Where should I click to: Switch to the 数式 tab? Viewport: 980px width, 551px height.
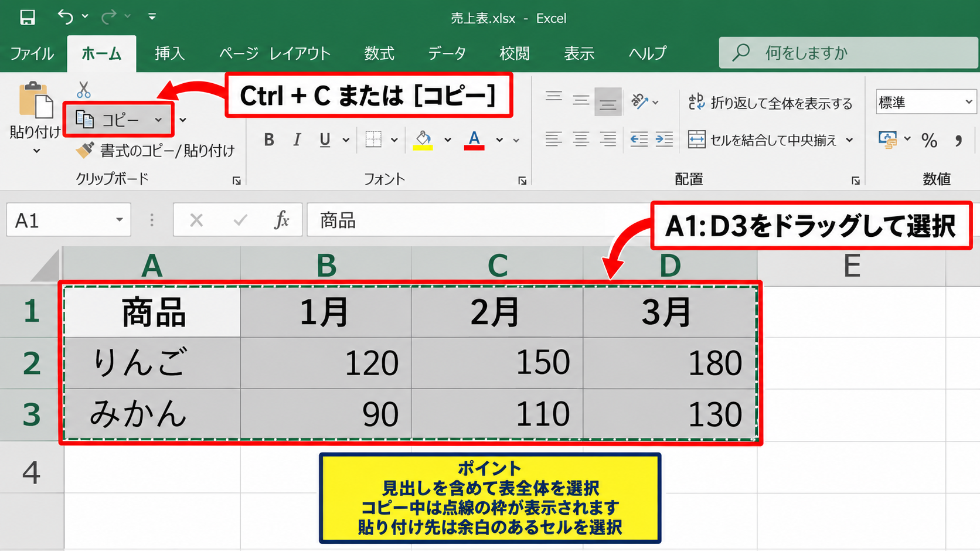click(379, 53)
